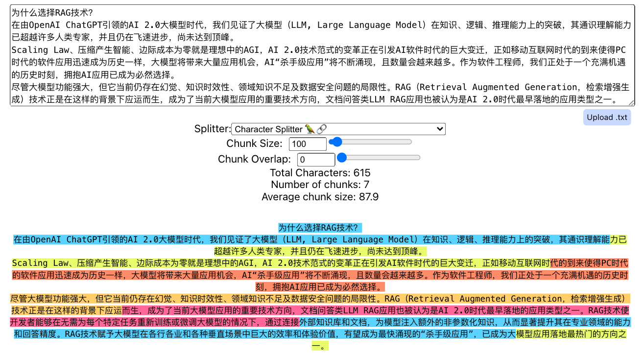Click the Chunk Overlap slider track's right end
This screenshot has width=644, height=355.
click(x=419, y=158)
